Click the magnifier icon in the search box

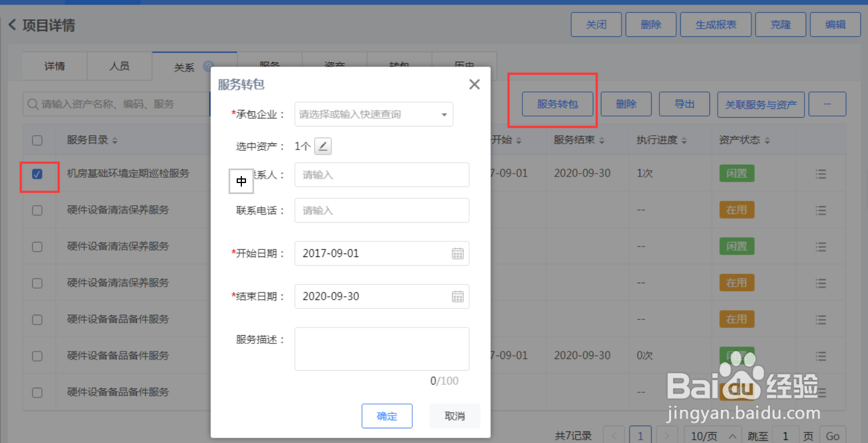[x=32, y=104]
